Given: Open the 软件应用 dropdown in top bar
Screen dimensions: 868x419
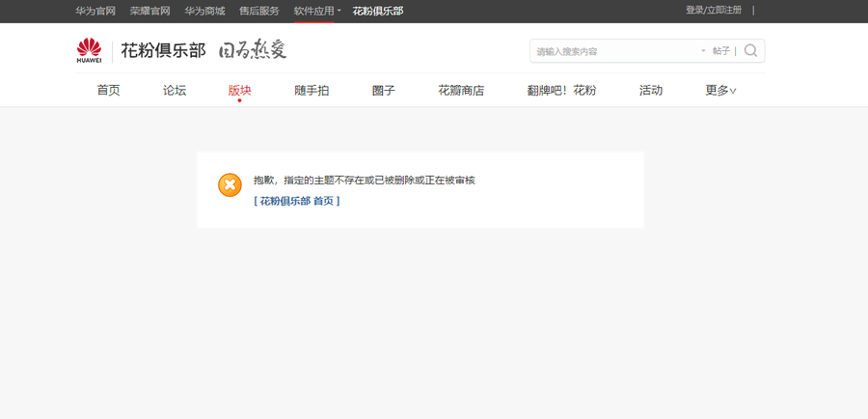Looking at the screenshot, I should [317, 11].
